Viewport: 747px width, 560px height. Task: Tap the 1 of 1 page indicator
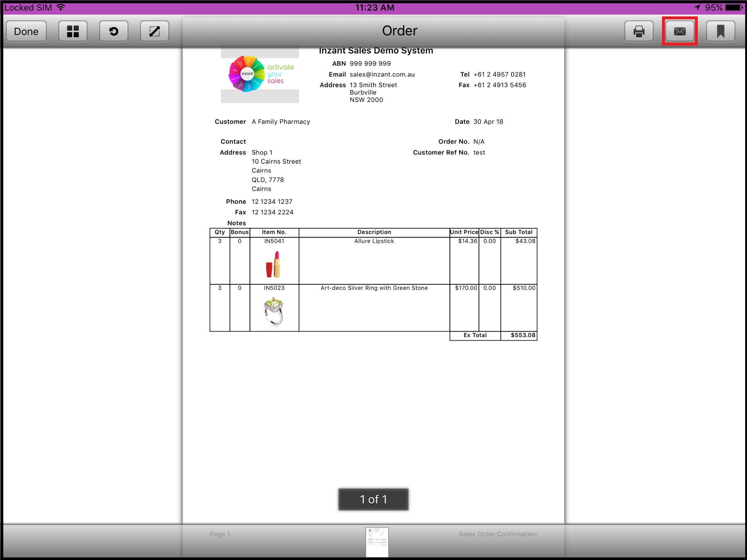click(373, 499)
